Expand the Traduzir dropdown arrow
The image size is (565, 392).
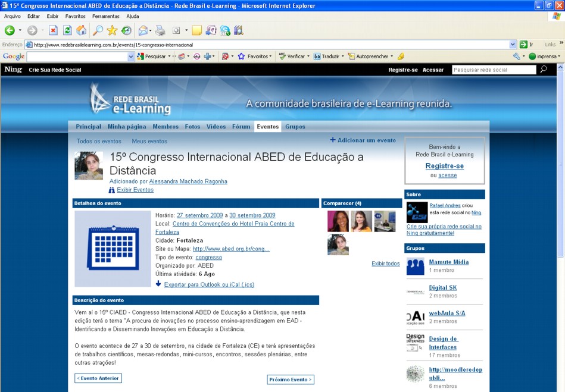(343, 57)
